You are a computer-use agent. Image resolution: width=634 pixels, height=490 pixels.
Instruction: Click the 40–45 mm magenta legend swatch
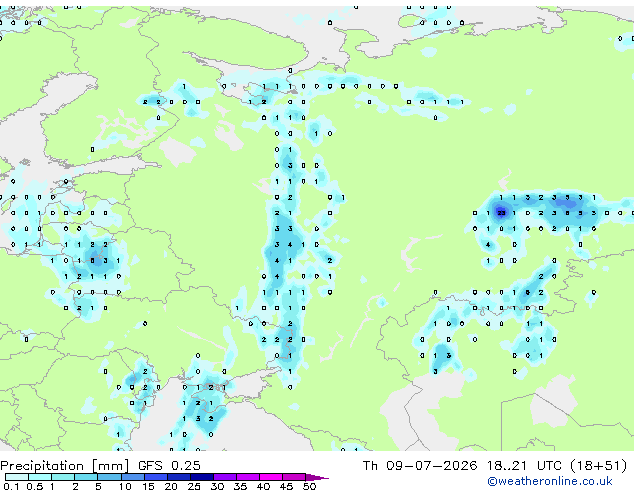[271, 477]
